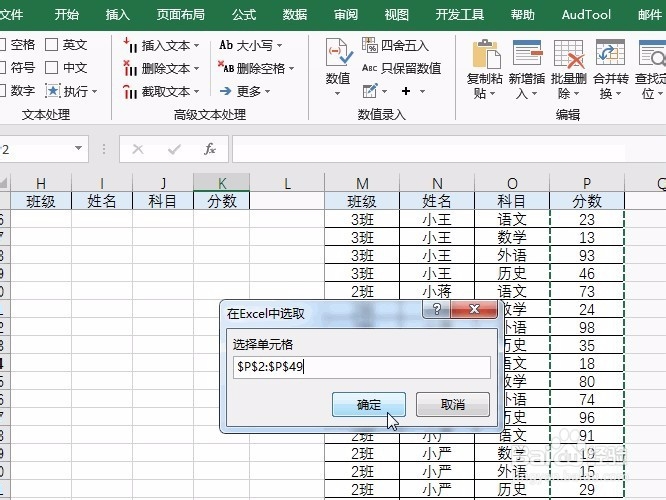Click the formula bar input area
The width and height of the screenshot is (666, 500).
(449, 149)
